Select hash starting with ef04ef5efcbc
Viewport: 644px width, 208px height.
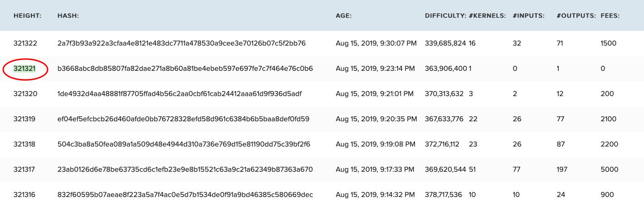(183, 119)
